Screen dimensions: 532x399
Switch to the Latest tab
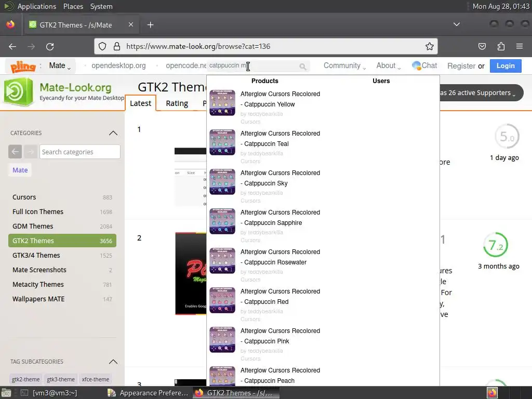pyautogui.click(x=140, y=103)
